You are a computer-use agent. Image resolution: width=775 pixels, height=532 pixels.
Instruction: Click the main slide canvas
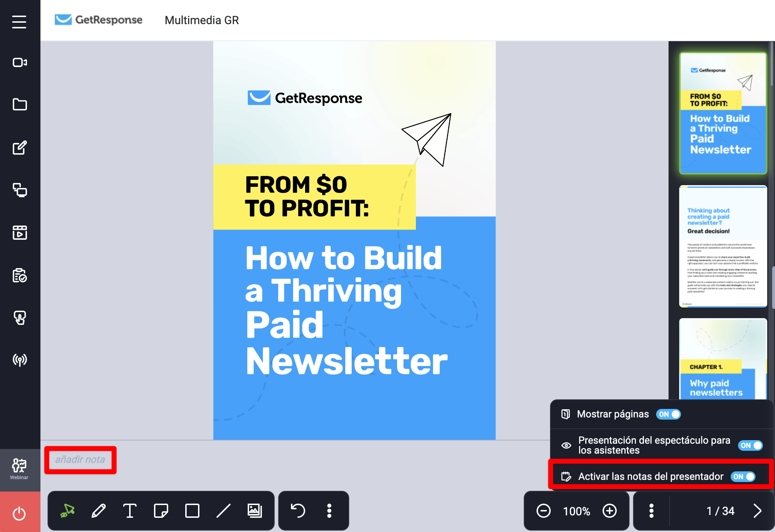[x=354, y=240]
